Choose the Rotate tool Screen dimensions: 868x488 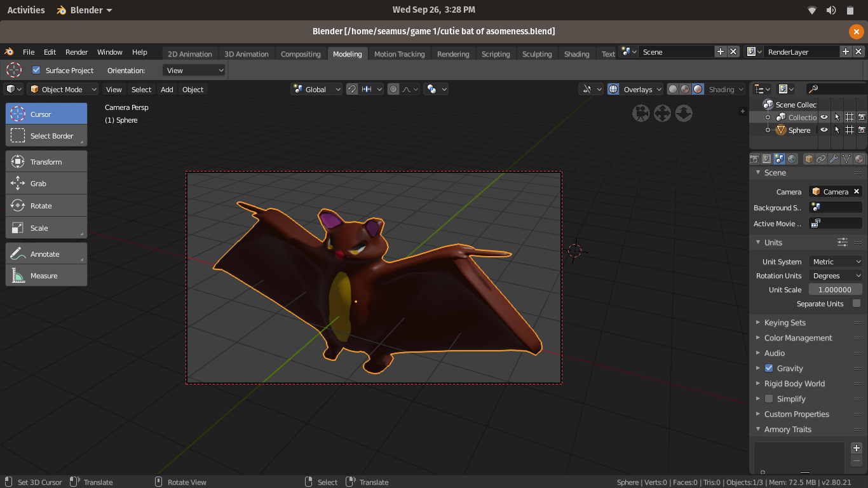click(46, 206)
